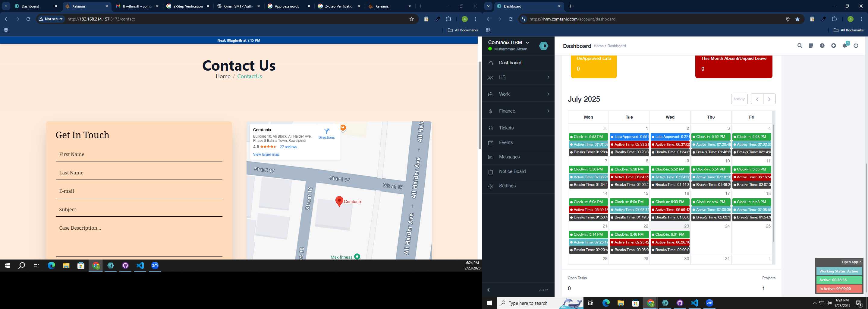Open the Comtanix HRM dropdown arrow
The width and height of the screenshot is (868, 309).
tap(527, 43)
